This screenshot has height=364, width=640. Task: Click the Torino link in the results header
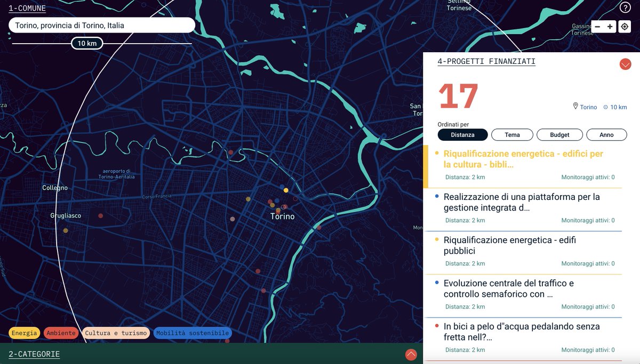(589, 107)
